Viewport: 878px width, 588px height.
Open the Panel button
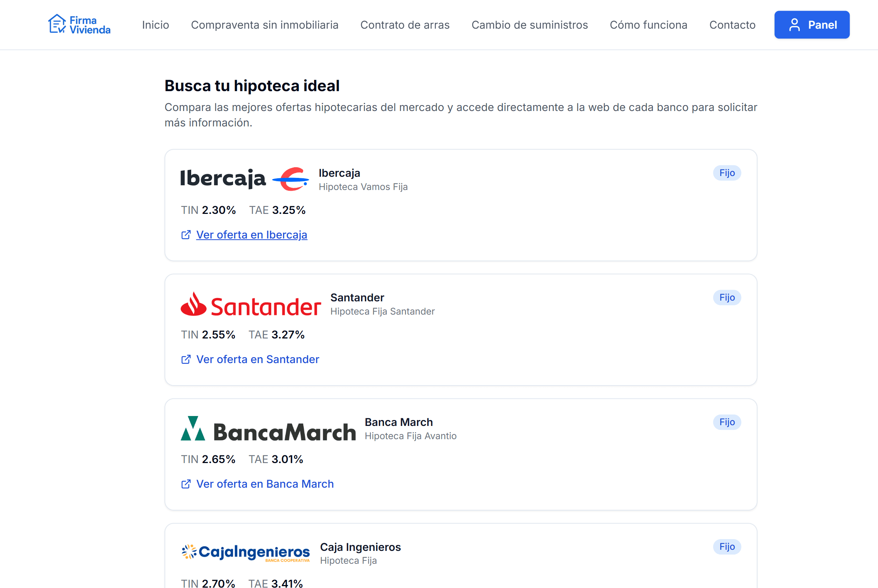point(811,25)
